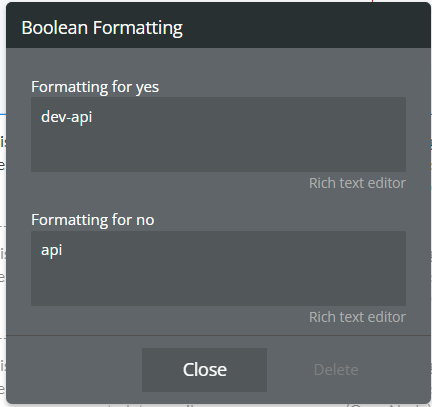Open Rich text editor under the yes field
This screenshot has height=407, width=432.
pyautogui.click(x=357, y=183)
